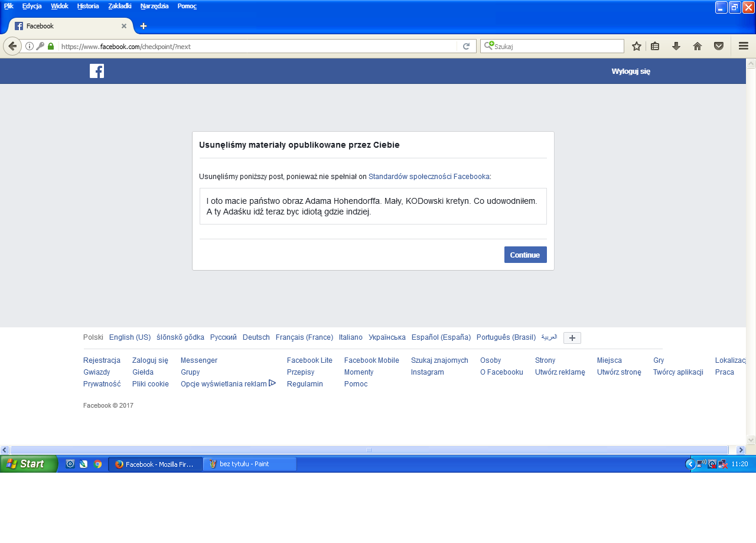Open the Historia menu
Viewport: 756px width, 543px height.
point(88,6)
